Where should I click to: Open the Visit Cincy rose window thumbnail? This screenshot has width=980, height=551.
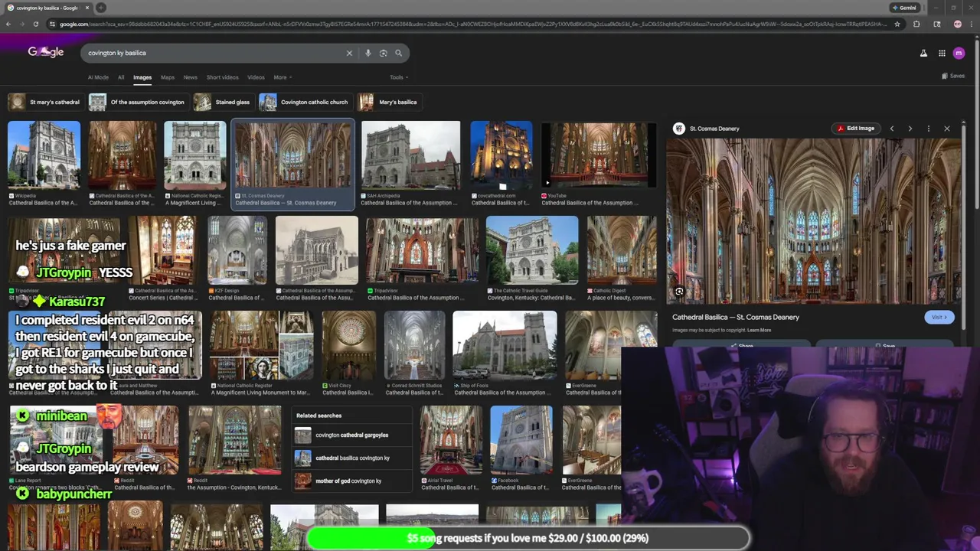point(349,345)
